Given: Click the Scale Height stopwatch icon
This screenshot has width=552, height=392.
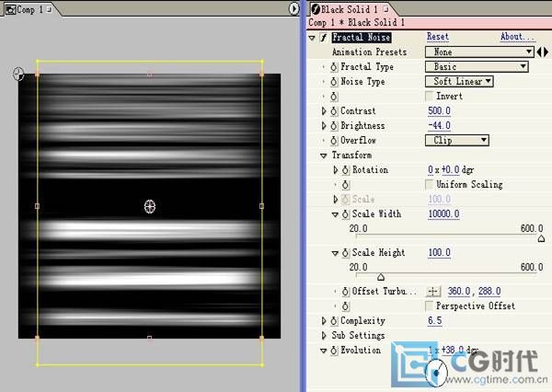Looking at the screenshot, I should [x=346, y=253].
